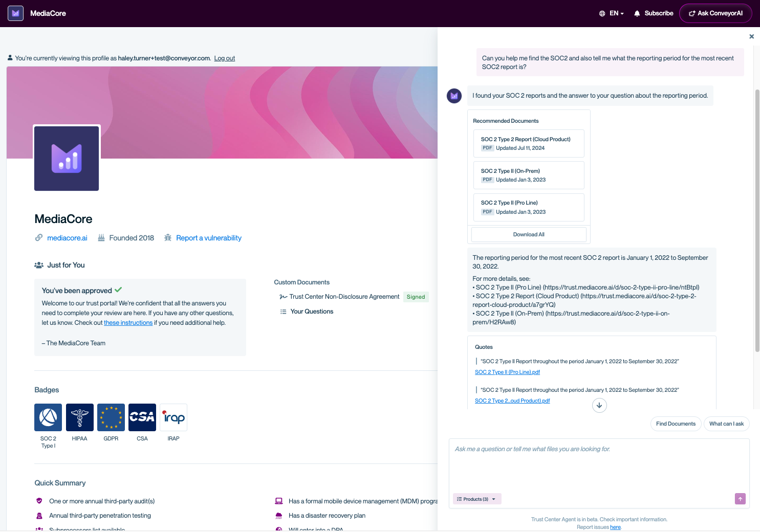The width and height of the screenshot is (760, 532).
Task: Open Report issues here link
Action: point(615,527)
